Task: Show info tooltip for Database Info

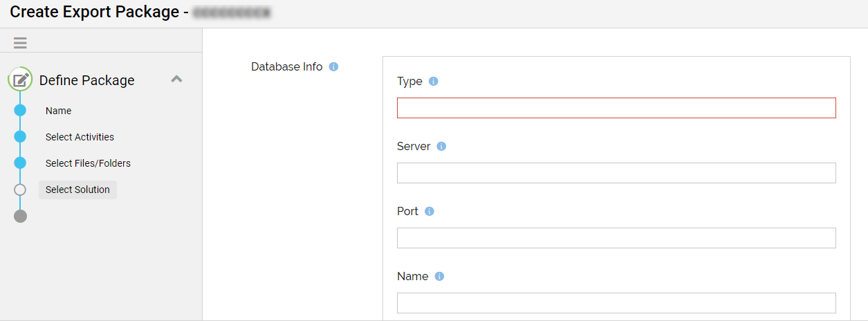Action: (333, 67)
